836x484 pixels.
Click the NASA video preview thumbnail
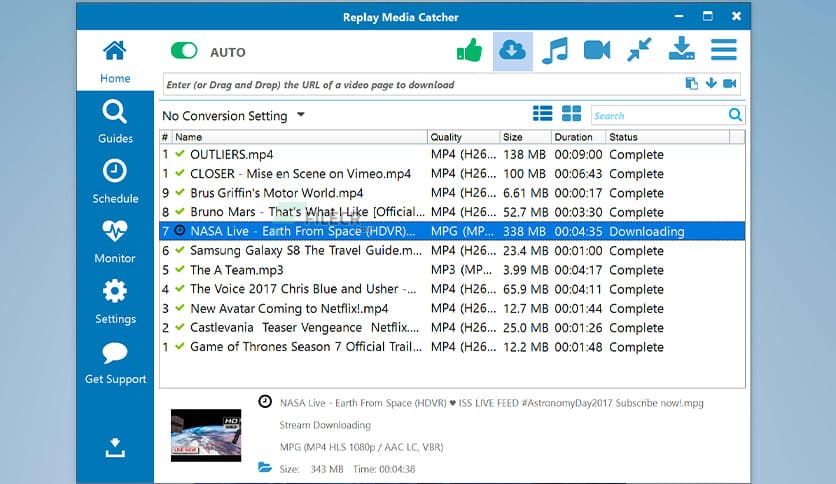(x=206, y=435)
